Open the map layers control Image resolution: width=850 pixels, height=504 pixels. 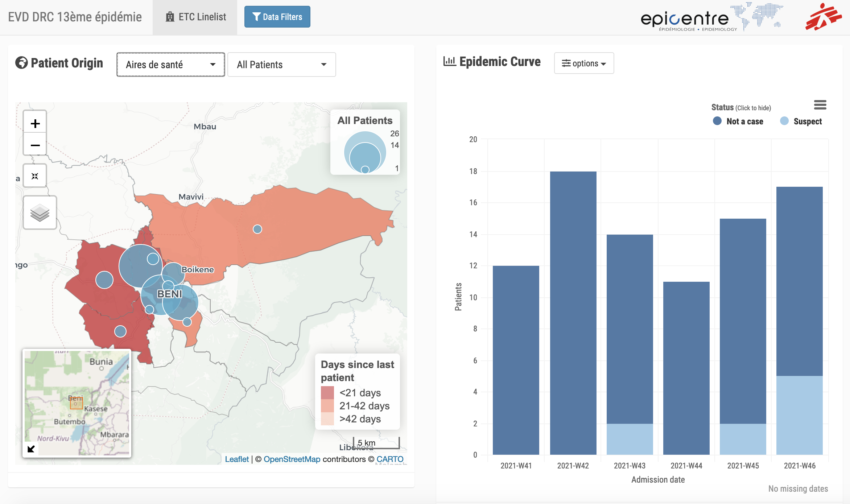(x=40, y=212)
